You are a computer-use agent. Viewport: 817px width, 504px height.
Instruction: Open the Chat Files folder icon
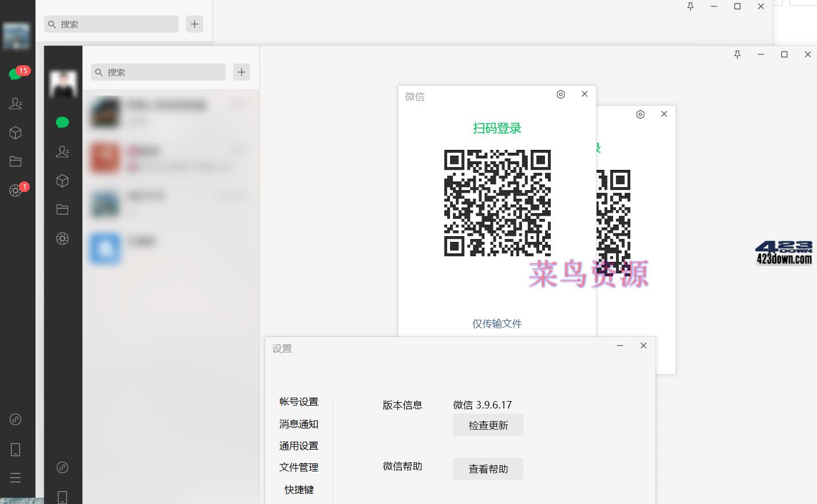(15, 160)
